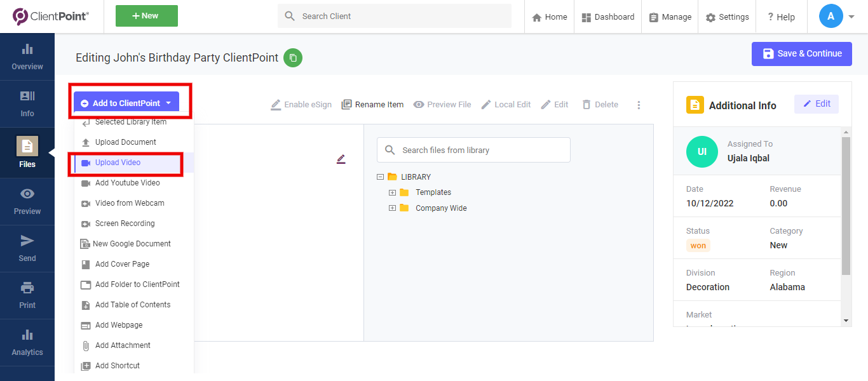Click the date value 10/12/2022
This screenshot has width=868, height=381.
(x=710, y=203)
